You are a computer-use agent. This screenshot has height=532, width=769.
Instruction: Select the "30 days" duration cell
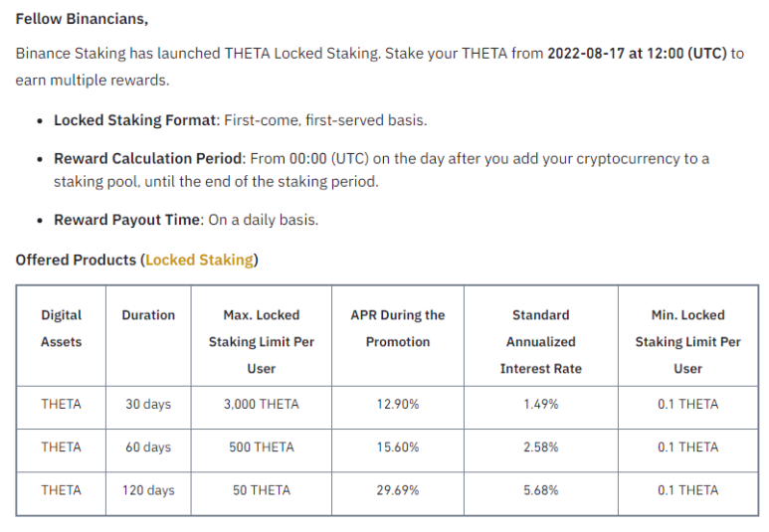[x=148, y=405]
